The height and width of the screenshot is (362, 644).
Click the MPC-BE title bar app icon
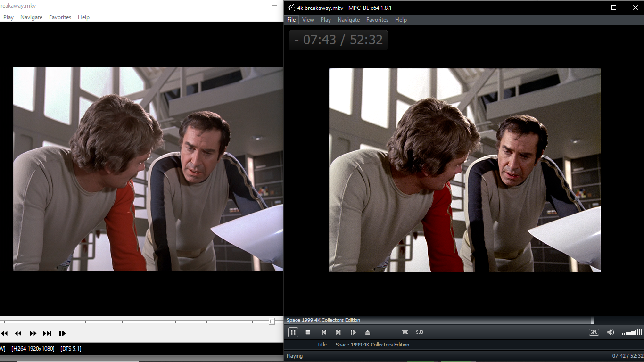[x=291, y=8]
